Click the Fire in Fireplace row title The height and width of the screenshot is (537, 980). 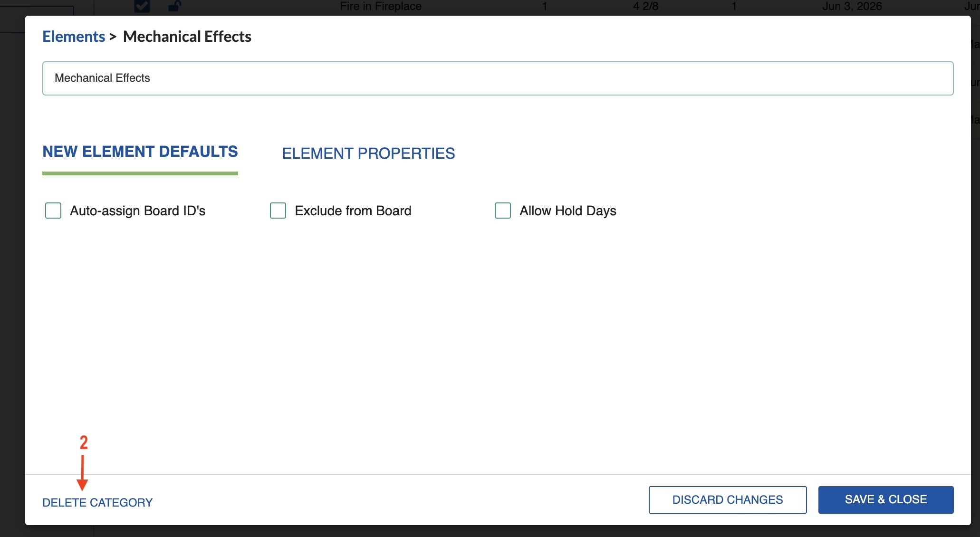[x=381, y=6]
